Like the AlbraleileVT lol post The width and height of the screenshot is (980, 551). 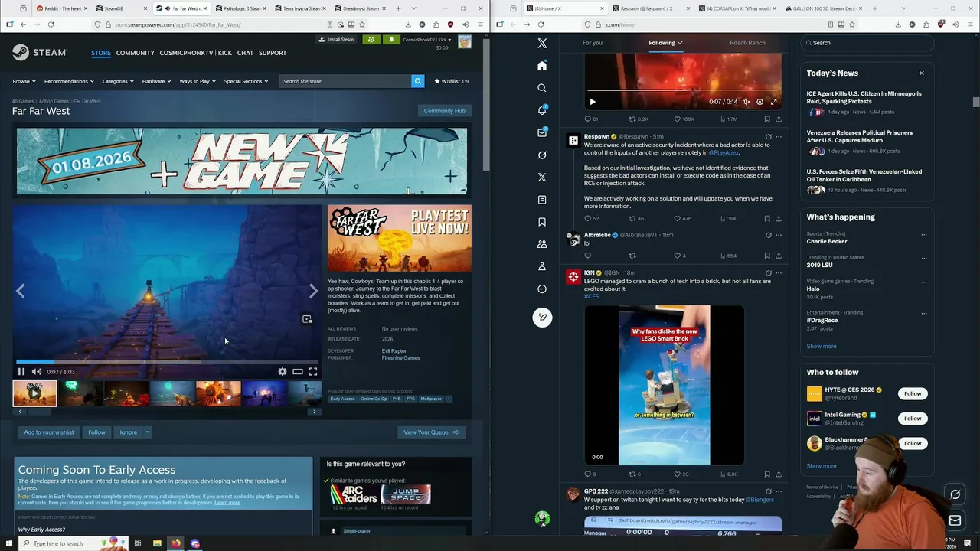(677, 256)
